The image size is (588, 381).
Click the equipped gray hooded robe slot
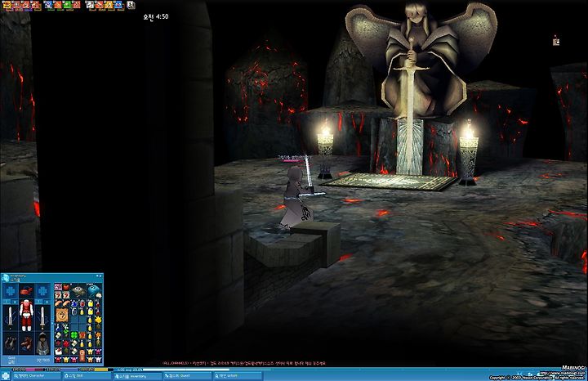(42, 343)
